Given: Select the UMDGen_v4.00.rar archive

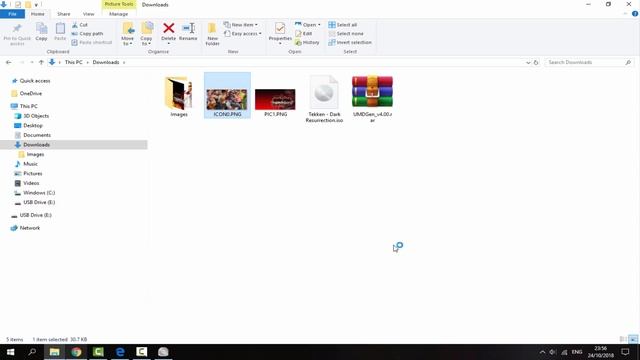Looking at the screenshot, I should tap(372, 99).
